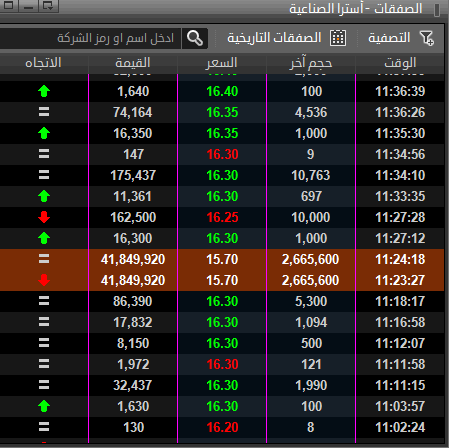Click green up arrow in 11:36:39 row
449x448 pixels.
click(44, 91)
